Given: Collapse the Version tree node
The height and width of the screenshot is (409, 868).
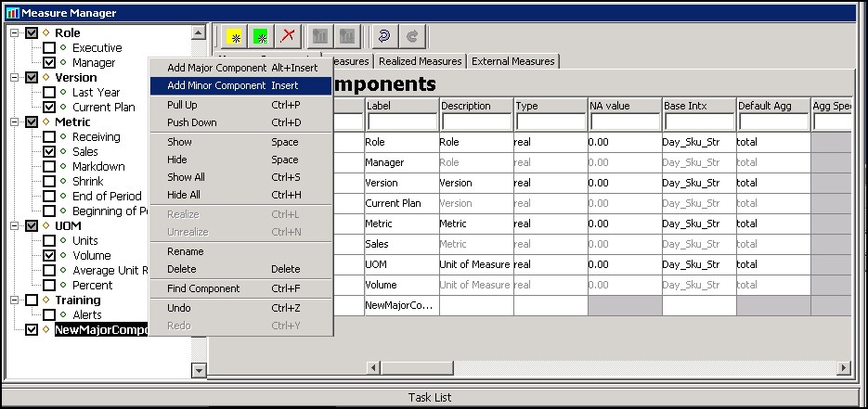Looking at the screenshot, I should 15,77.
